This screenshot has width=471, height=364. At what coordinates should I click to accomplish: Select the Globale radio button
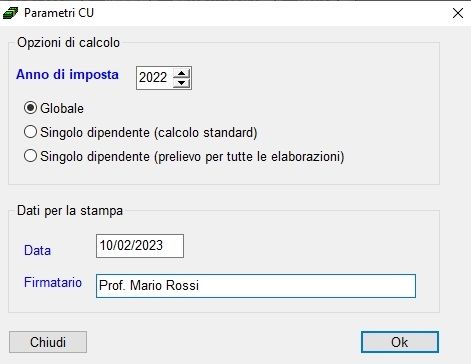pyautogui.click(x=30, y=108)
